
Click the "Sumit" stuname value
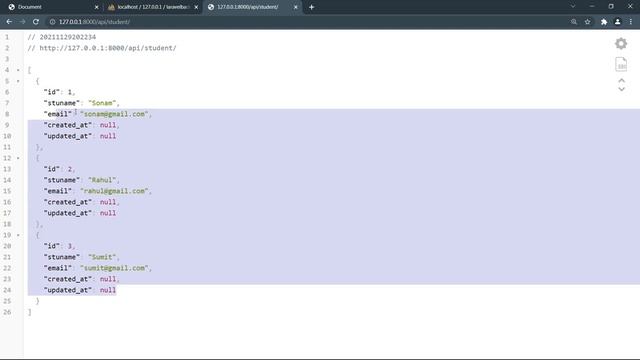(102, 257)
